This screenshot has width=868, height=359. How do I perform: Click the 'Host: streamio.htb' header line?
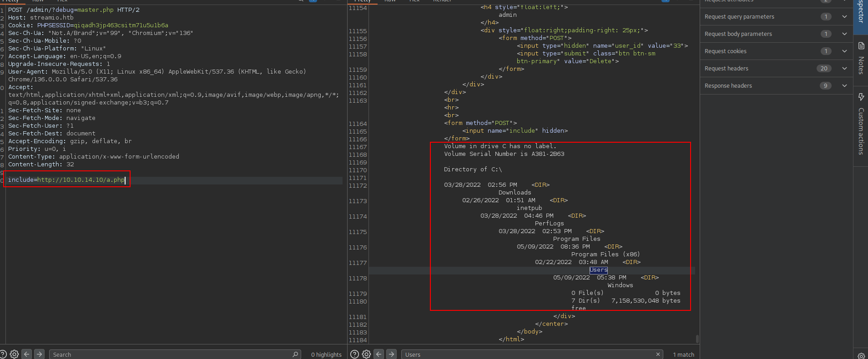pyautogui.click(x=40, y=18)
